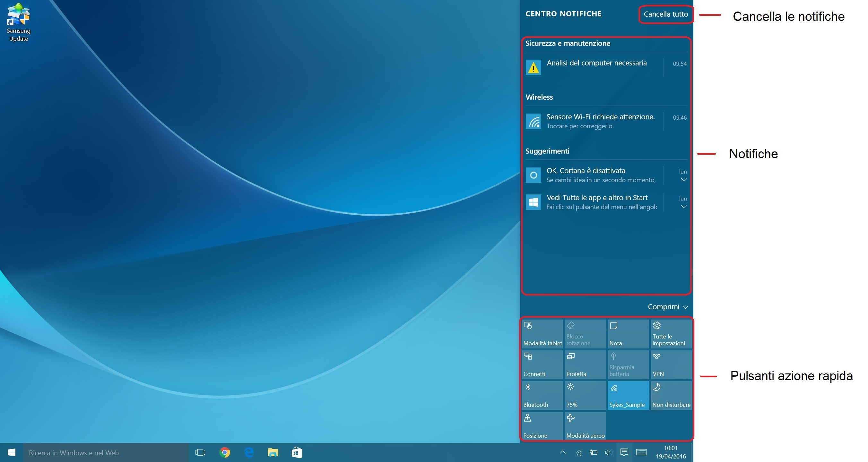This screenshot has width=868, height=462.
Task: Open the Samsung Update desktop shortcut
Action: click(19, 22)
